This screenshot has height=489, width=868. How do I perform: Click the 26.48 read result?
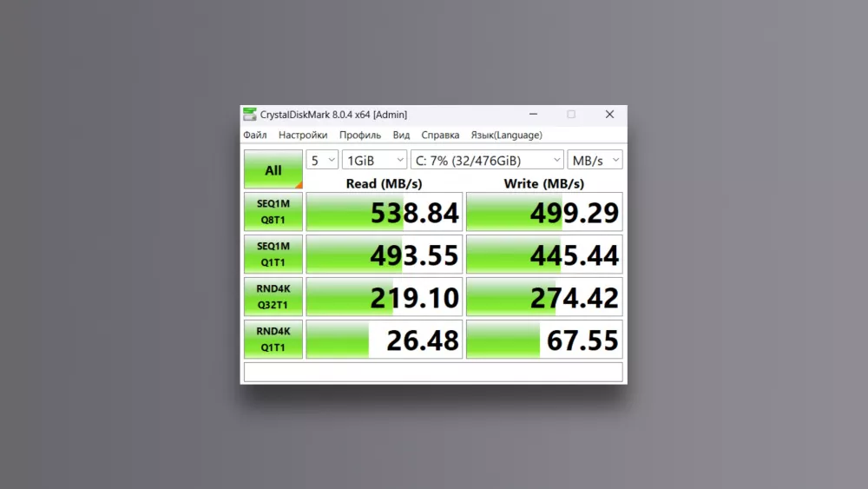(385, 339)
